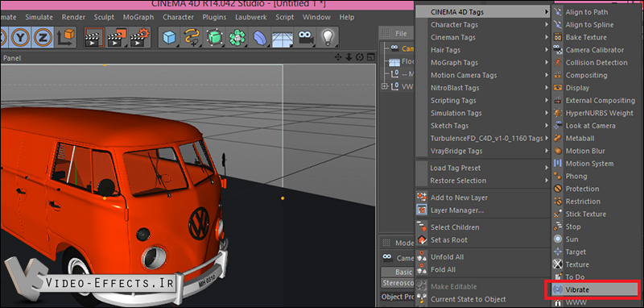Open the Window menu
Screen dimensions: 644x308
pos(316,17)
